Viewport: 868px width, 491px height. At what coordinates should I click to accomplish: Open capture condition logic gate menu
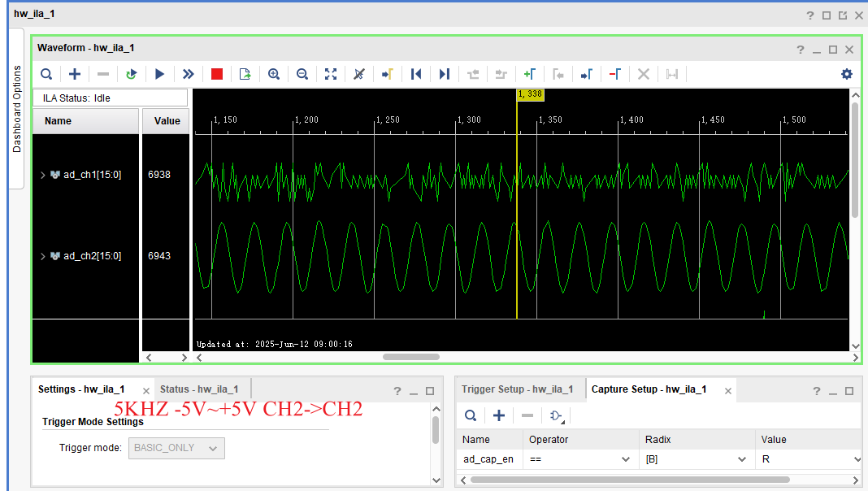(557, 415)
